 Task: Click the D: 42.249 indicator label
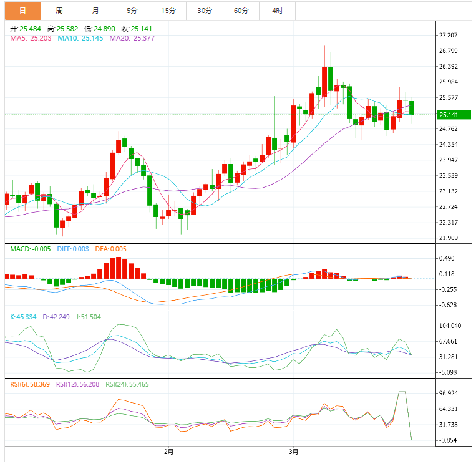coord(56,317)
